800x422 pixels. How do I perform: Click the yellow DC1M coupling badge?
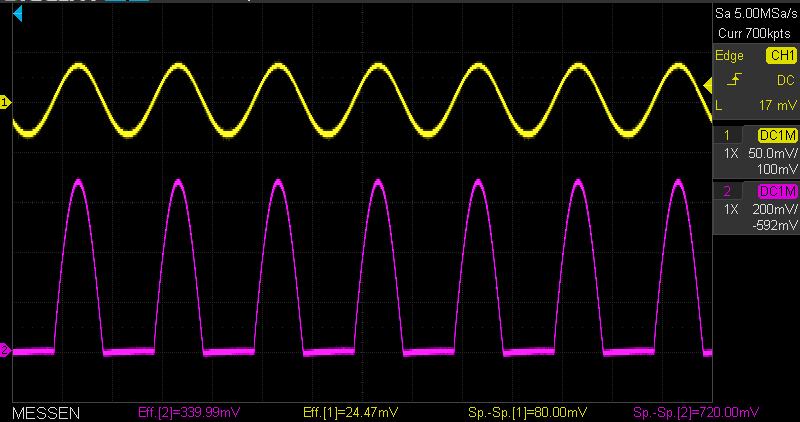click(778, 135)
